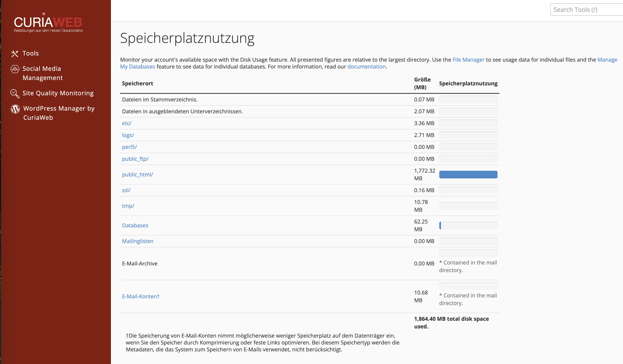Click the Speicherplatznutzung column header

coord(468,83)
